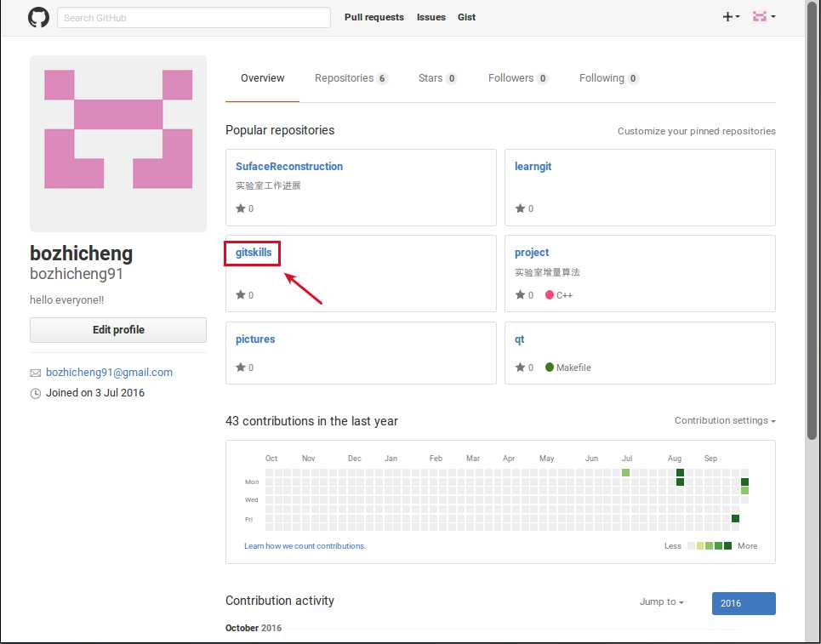Open the plus create-new dropdown

click(x=731, y=17)
